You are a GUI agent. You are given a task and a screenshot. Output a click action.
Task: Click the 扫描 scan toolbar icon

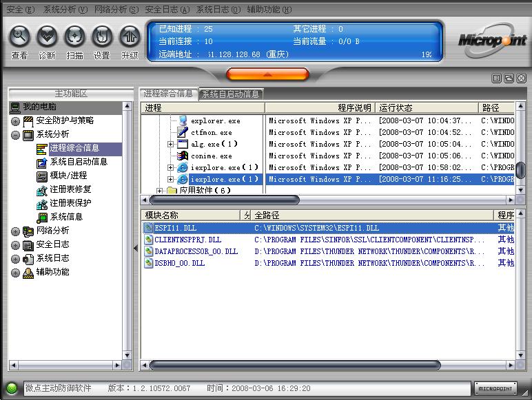point(74,36)
